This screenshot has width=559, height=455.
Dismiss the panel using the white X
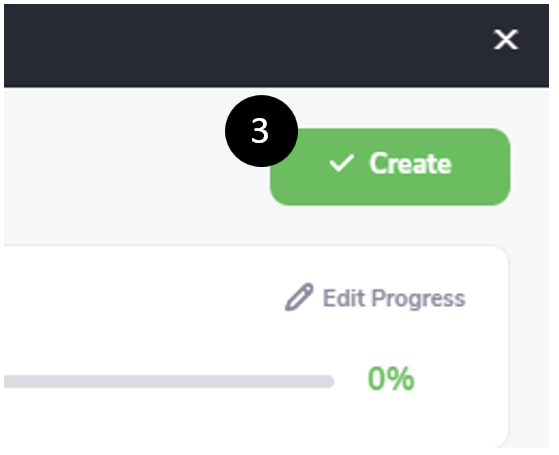[506, 40]
